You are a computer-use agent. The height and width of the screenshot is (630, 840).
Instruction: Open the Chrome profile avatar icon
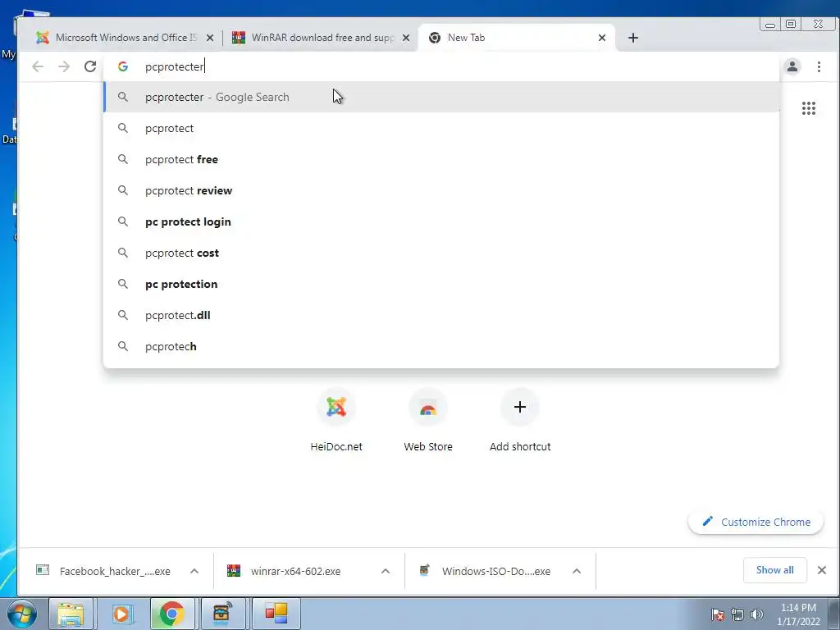coord(792,66)
